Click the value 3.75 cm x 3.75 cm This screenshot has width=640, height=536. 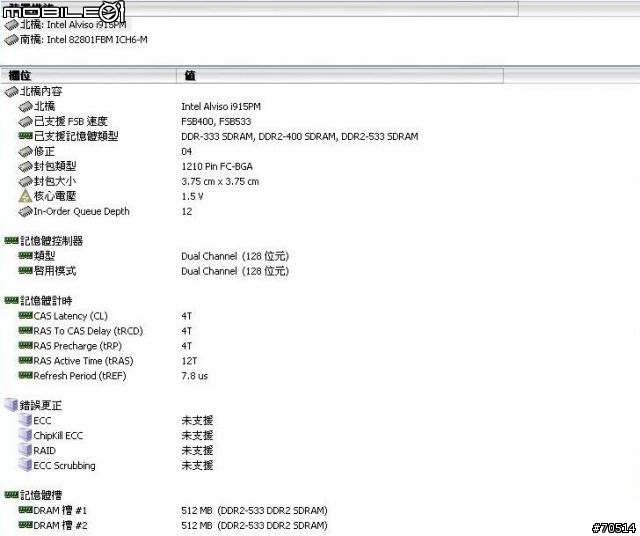click(x=220, y=181)
